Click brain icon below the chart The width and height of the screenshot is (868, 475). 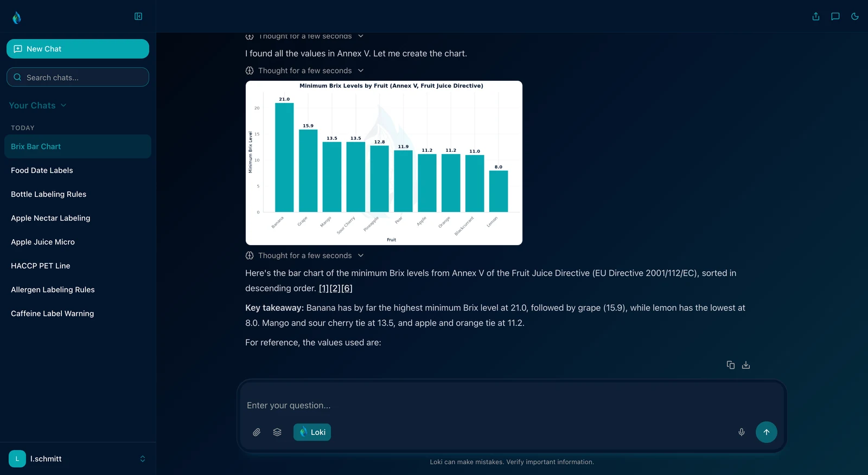click(x=250, y=255)
